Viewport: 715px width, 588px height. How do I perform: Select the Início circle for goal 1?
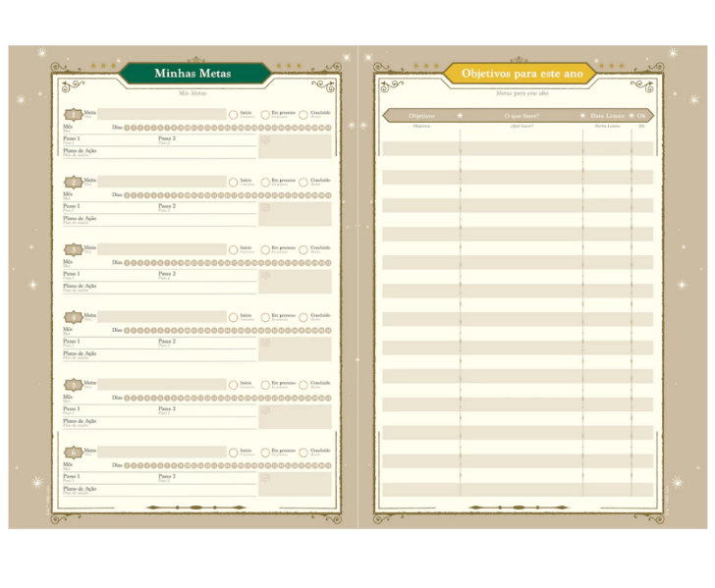tap(234, 114)
